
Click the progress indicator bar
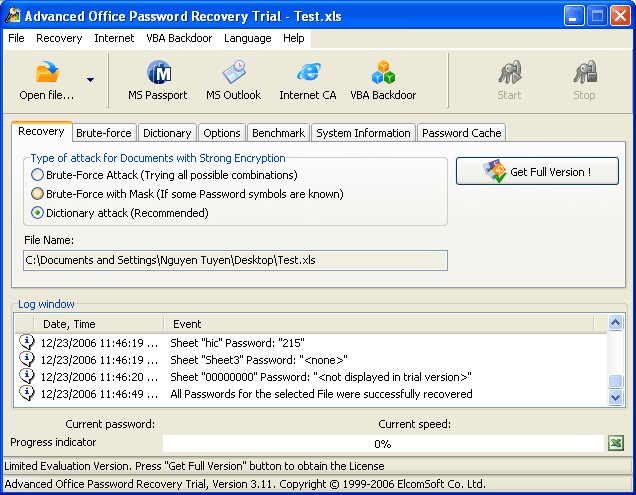(x=383, y=443)
